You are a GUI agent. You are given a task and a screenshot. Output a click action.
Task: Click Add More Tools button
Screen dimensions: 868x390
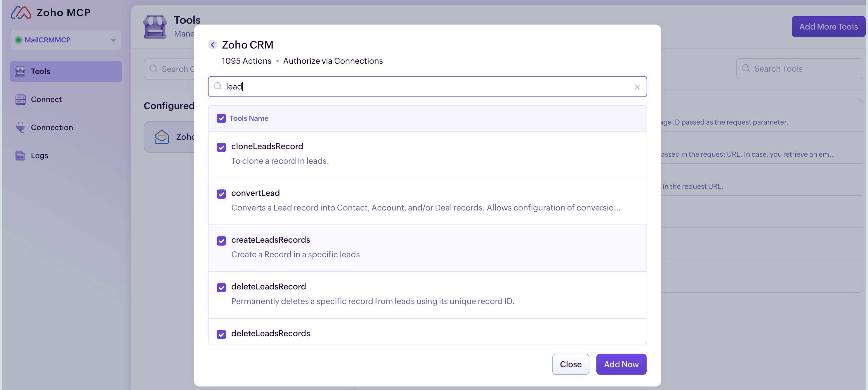pyautogui.click(x=829, y=26)
